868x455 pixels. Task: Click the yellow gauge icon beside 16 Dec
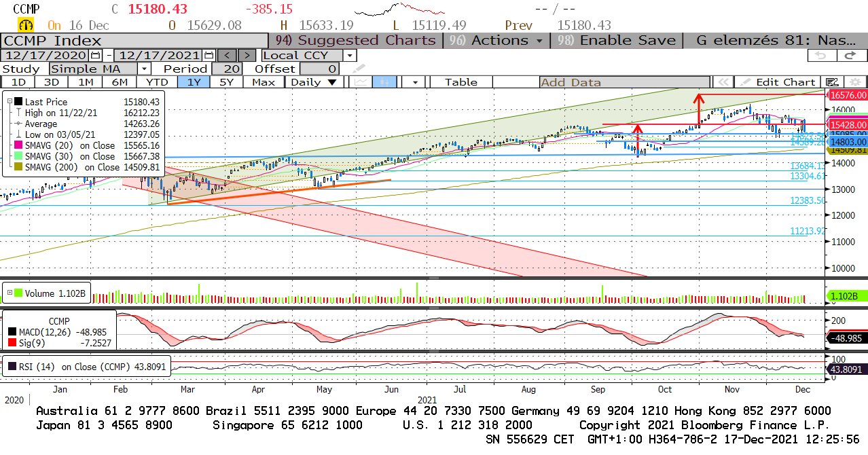pyautogui.click(x=26, y=25)
